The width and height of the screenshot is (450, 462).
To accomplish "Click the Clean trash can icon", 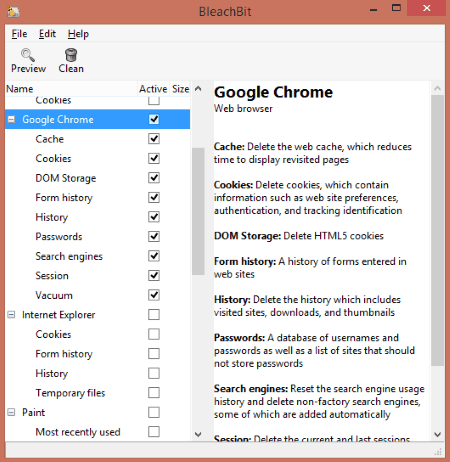I will point(71,55).
